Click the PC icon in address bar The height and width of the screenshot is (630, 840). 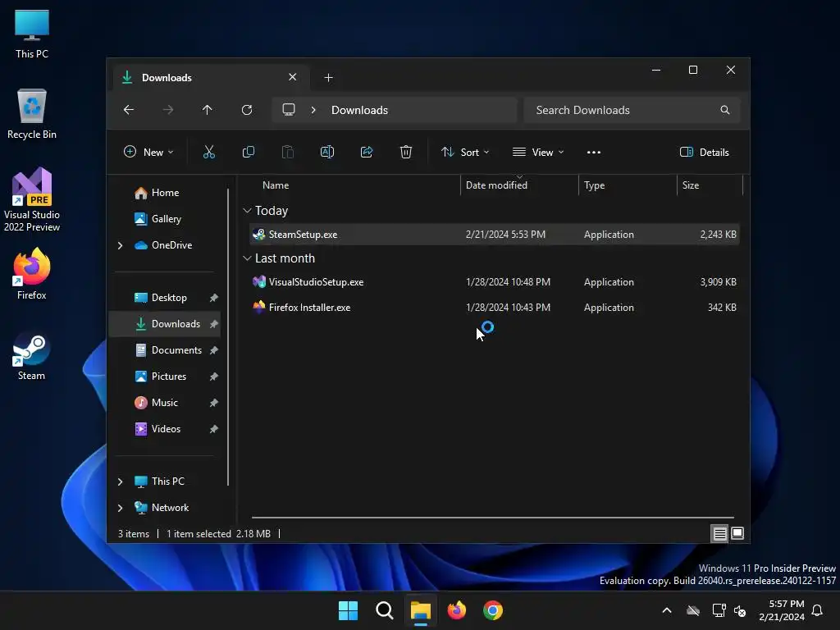[289, 110]
